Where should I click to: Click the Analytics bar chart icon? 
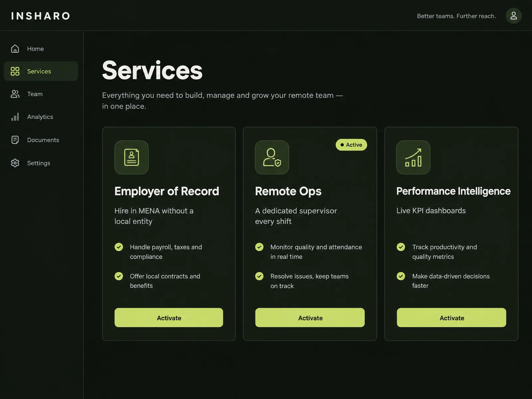[x=15, y=117]
